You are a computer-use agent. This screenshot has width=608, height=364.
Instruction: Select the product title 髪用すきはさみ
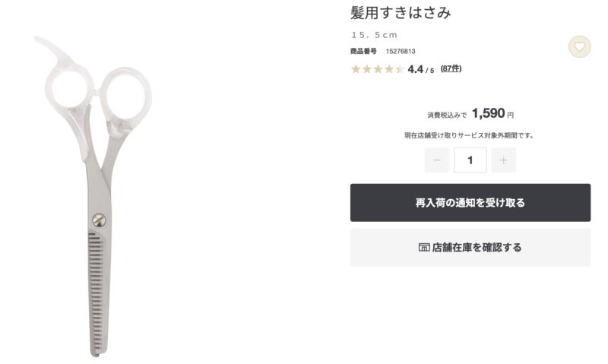coord(401,13)
